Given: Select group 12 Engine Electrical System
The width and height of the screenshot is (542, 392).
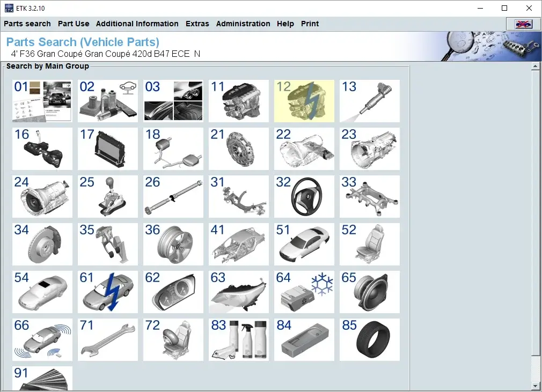Looking at the screenshot, I should [304, 101].
